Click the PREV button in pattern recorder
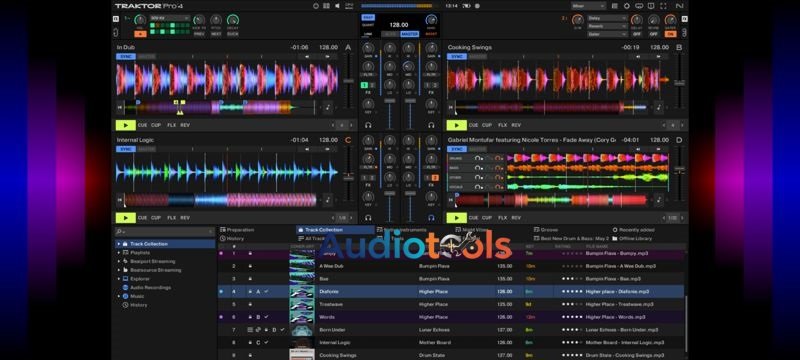800x360 pixels. [x=199, y=34]
